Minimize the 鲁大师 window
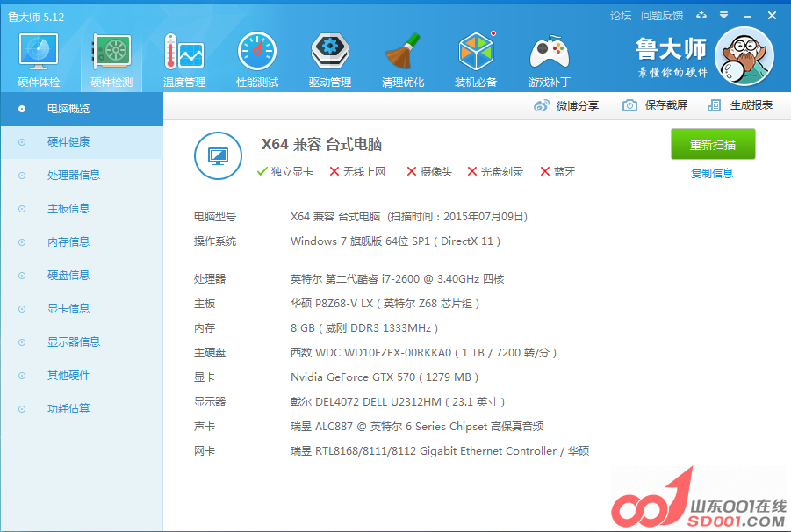791x532 pixels. click(x=748, y=16)
